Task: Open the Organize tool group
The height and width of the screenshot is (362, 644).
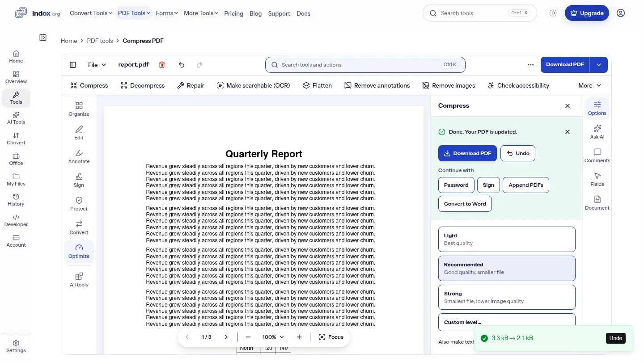Action: click(x=79, y=109)
